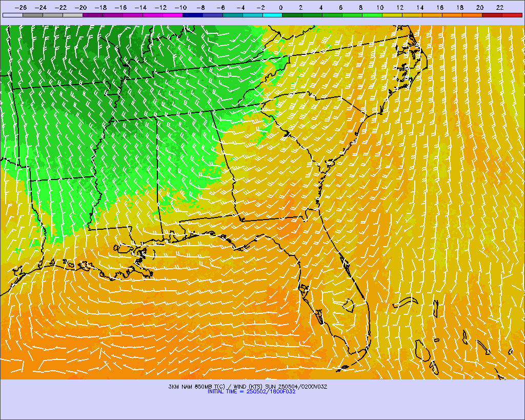Screen dimensions: 525x420
Task: Click the light gray swatch between -22 and -20
Action: coord(73,15)
